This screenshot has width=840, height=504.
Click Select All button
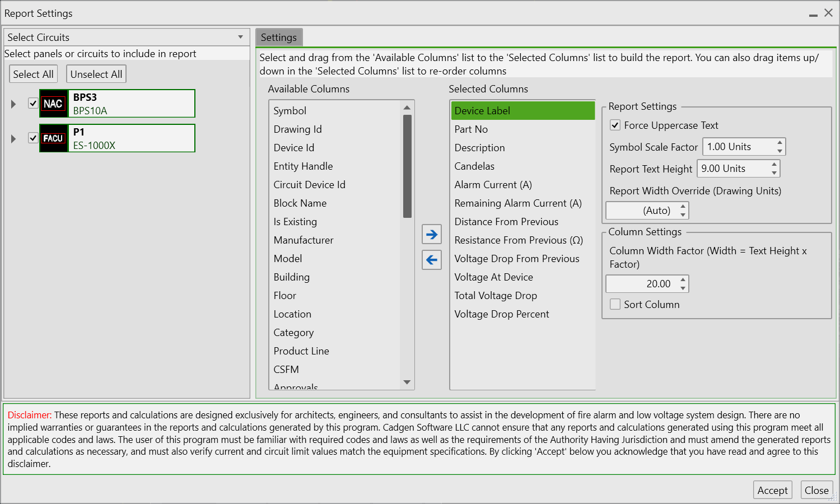coord(34,74)
